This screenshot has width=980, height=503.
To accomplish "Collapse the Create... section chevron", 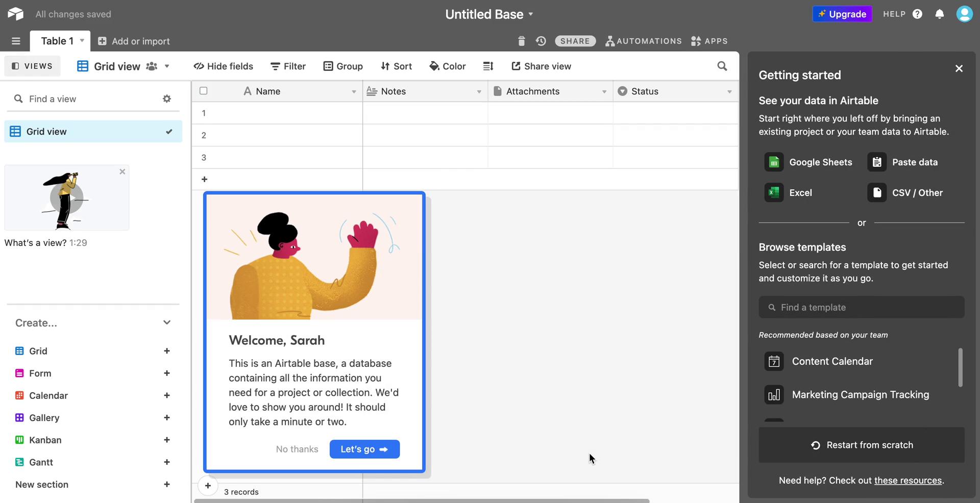I will pos(167,322).
